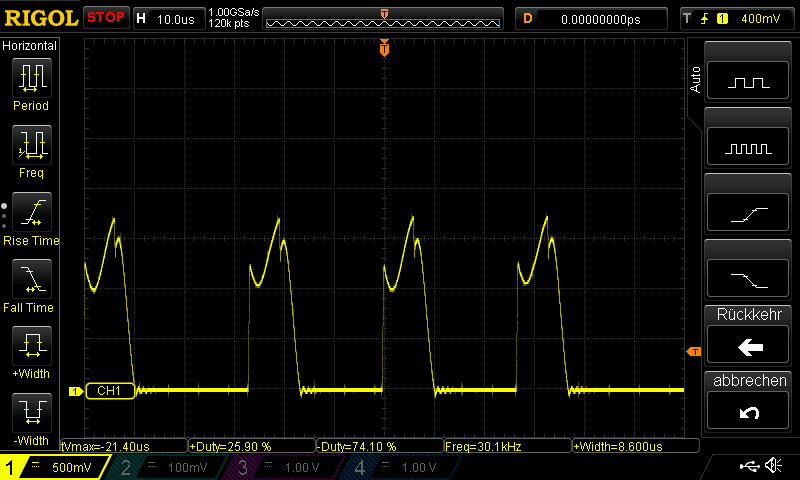The image size is (800, 480).
Task: Click the USB connection status icon
Action: (x=749, y=466)
